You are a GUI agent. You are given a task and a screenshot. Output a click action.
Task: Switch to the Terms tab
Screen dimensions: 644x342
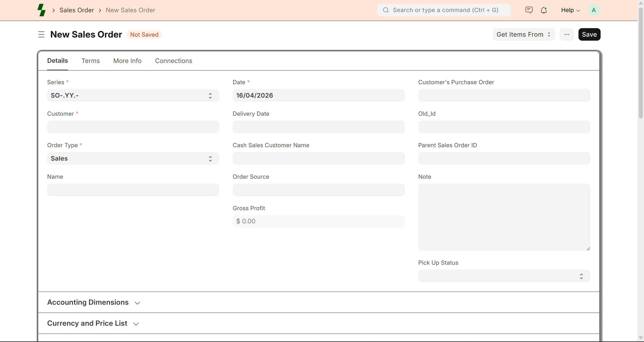[91, 61]
